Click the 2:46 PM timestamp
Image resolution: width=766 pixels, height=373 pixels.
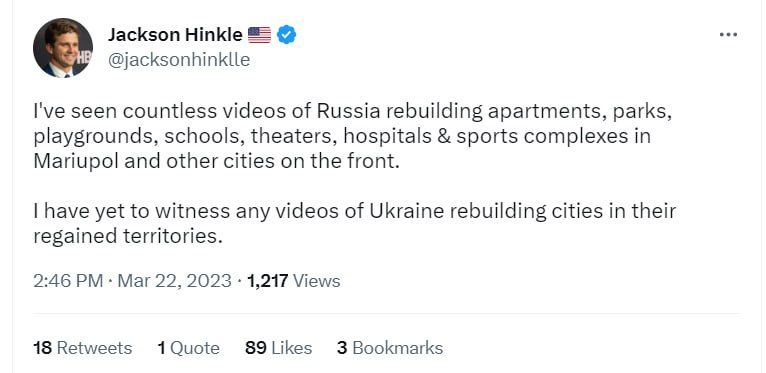pyautogui.click(x=68, y=281)
